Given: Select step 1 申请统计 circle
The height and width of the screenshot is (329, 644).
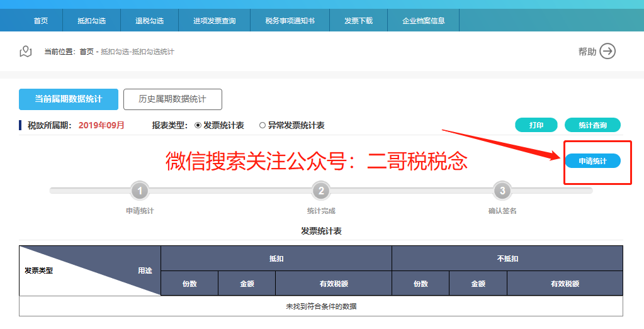Looking at the screenshot, I should point(140,191).
